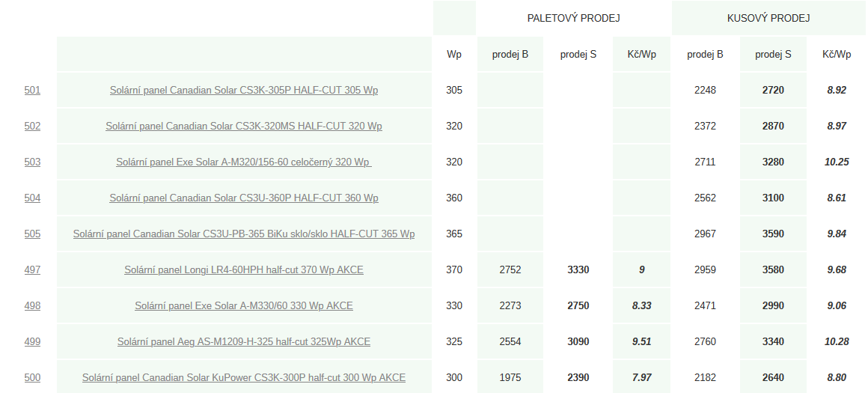Open product ID link 501
868x393 pixels.
[x=32, y=90]
